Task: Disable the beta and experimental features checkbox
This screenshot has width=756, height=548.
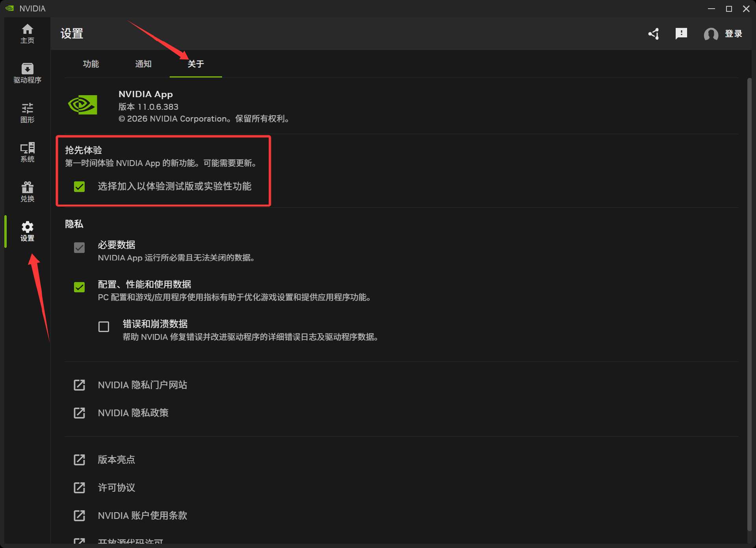Action: tap(80, 186)
